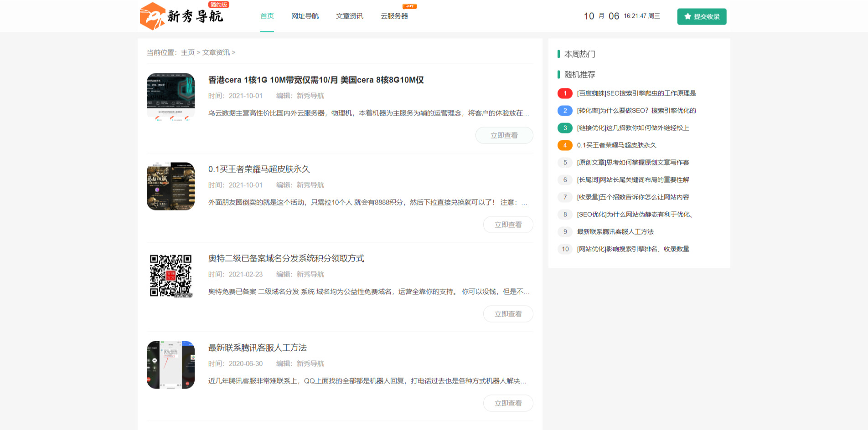Open sidebar link 最新联系腾讯客服人工方法
Viewport: 868px width, 430px height.
[x=615, y=232]
